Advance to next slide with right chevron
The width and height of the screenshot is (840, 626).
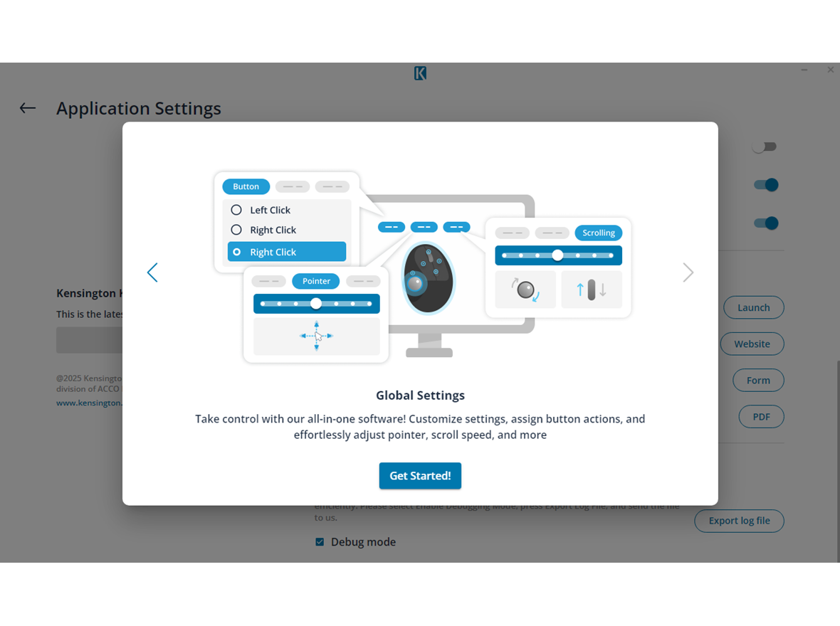(687, 272)
